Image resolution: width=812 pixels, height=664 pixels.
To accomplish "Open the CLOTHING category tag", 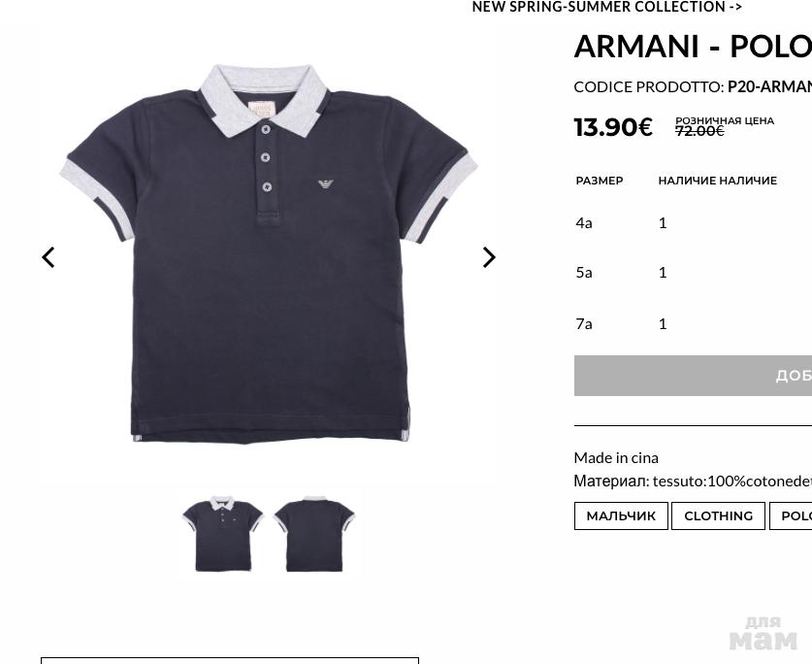I will [718, 515].
